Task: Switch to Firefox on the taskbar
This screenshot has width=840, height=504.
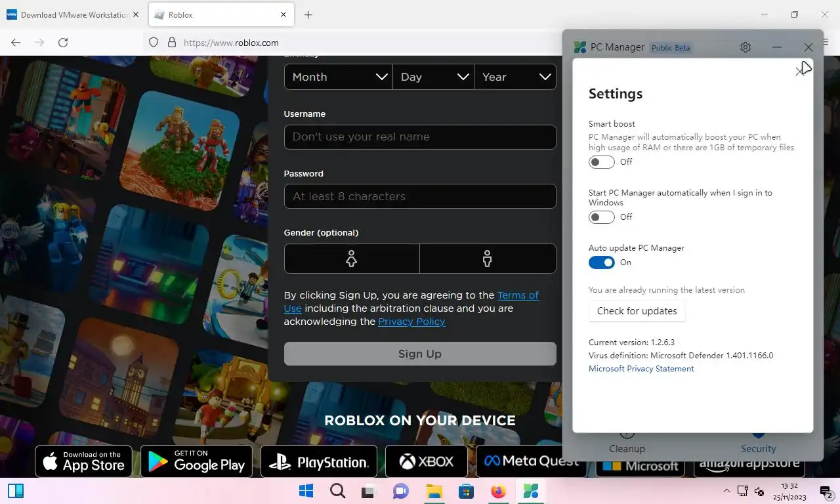Action: click(498, 491)
